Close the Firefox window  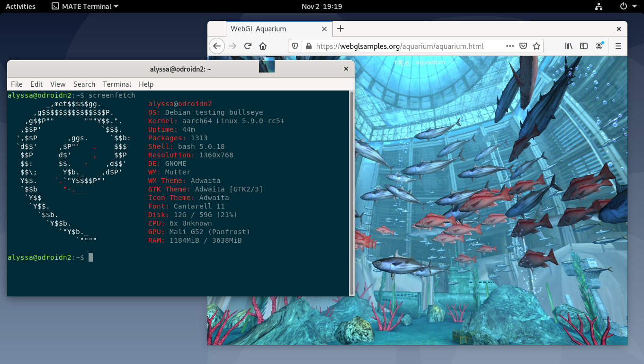tap(618, 29)
